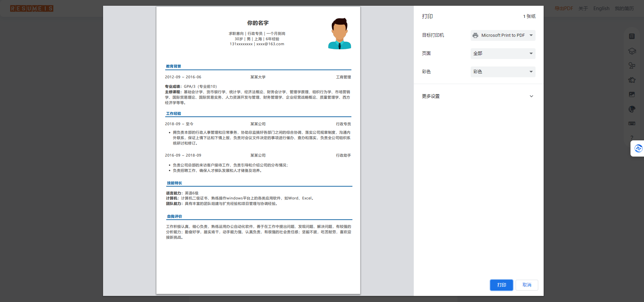
Task: Click the 打印 dialog title
Action: coord(427,17)
